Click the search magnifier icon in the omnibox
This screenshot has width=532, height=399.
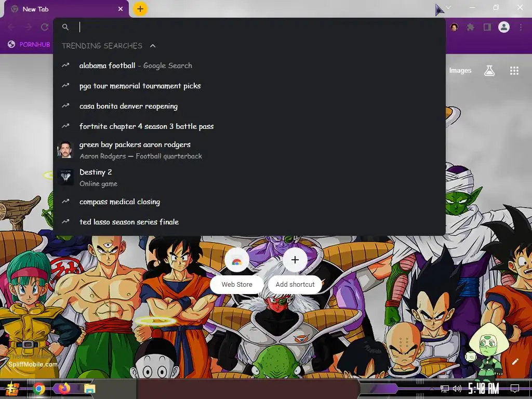[65, 27]
